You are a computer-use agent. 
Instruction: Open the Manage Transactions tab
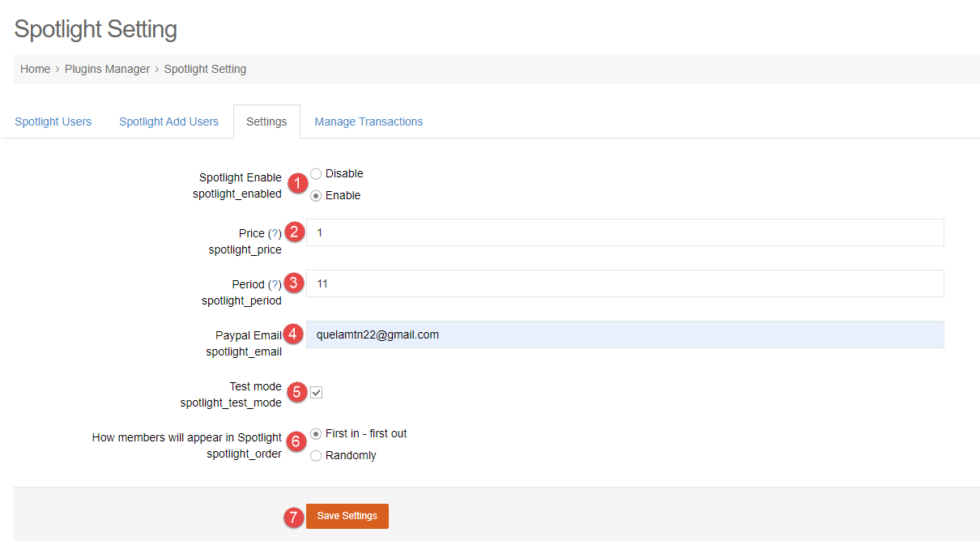tap(369, 121)
